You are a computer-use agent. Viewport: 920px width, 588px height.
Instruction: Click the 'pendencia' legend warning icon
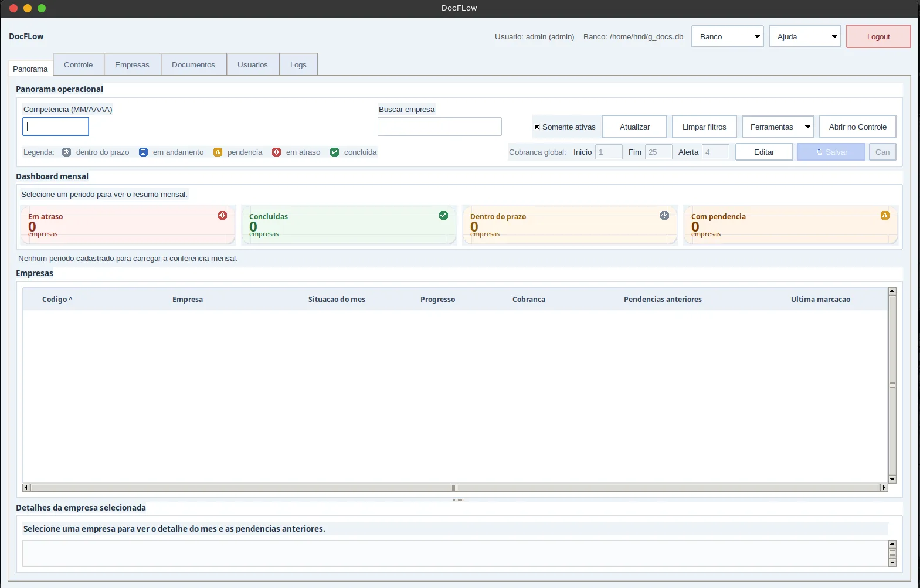point(218,152)
